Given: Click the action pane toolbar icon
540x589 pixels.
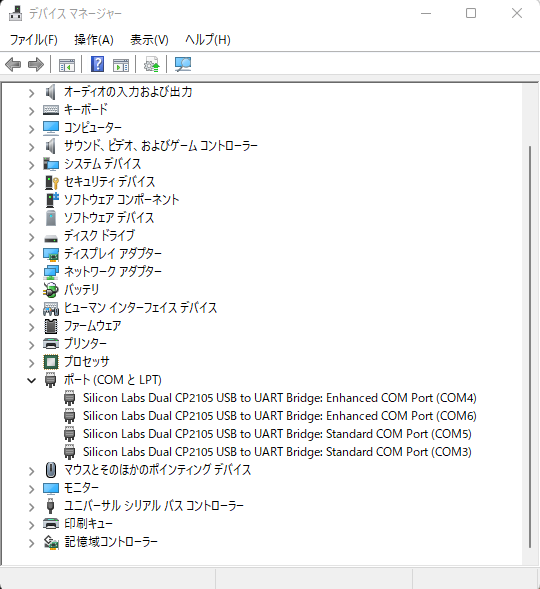Looking at the screenshot, I should click(x=121, y=65).
